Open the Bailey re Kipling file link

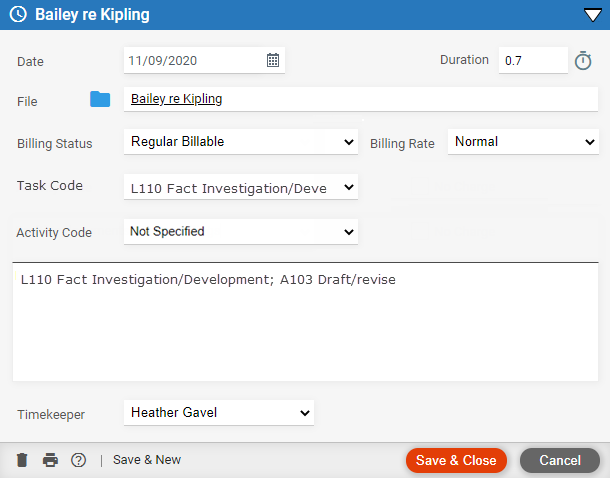[176, 99]
